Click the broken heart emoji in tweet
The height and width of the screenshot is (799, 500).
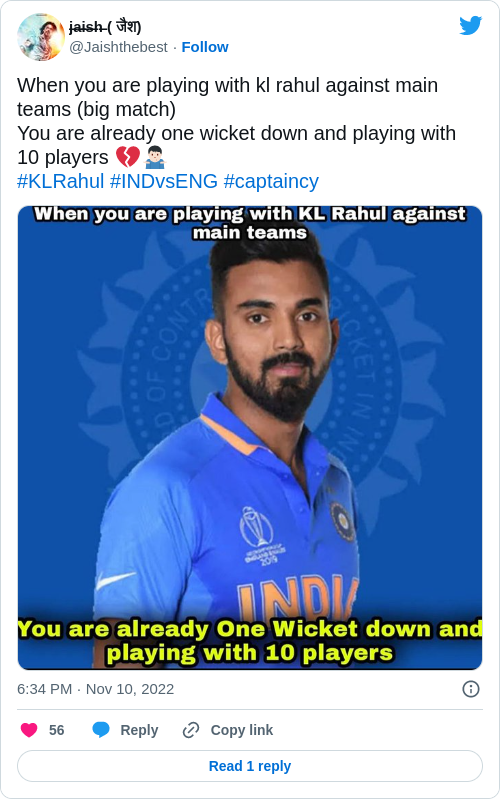coord(127,157)
